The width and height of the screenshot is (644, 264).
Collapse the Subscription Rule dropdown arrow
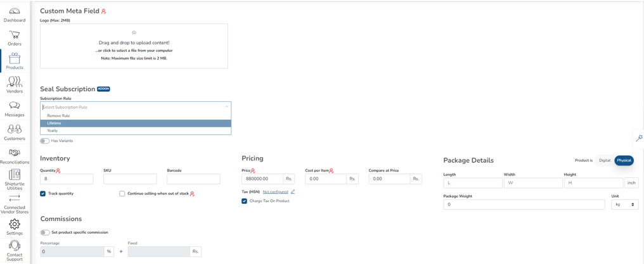pyautogui.click(x=226, y=106)
